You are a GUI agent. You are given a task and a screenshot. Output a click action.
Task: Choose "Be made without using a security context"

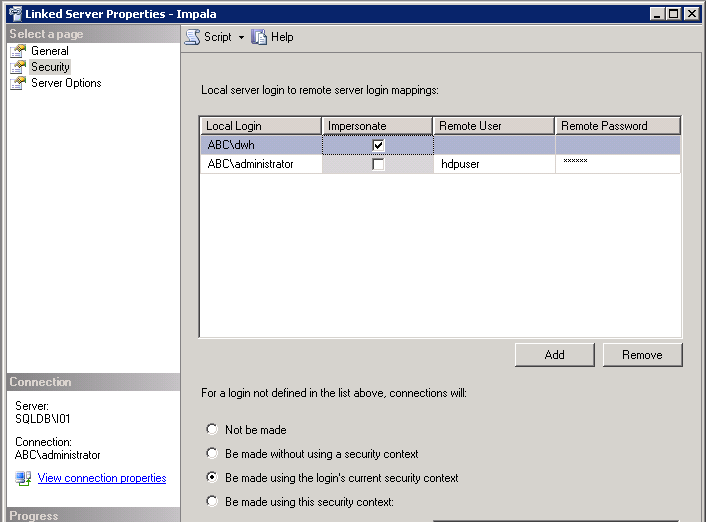(211, 453)
